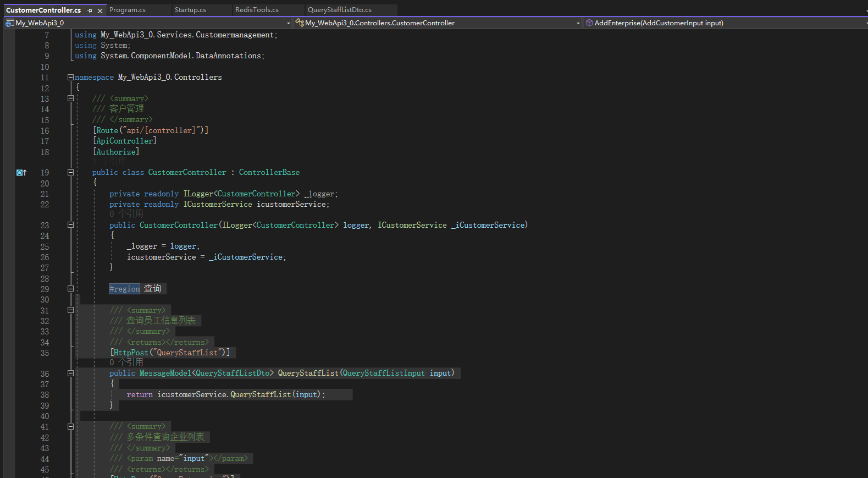Click the using System; line
This screenshot has width=868, height=478.
pyautogui.click(x=103, y=46)
